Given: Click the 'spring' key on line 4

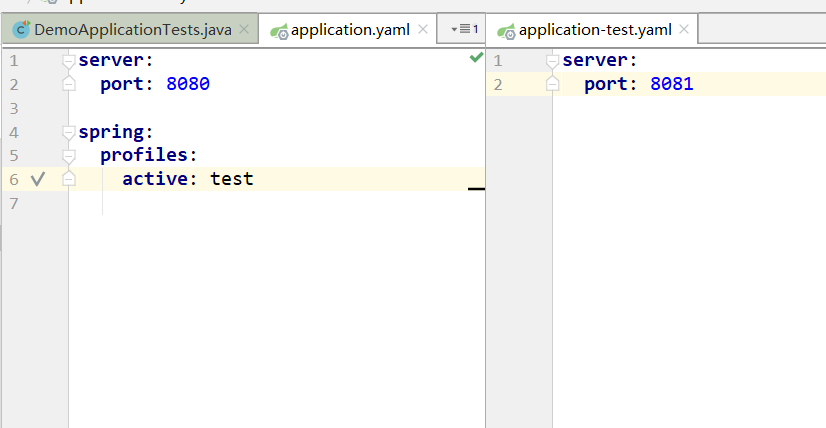Looking at the screenshot, I should point(111,132).
